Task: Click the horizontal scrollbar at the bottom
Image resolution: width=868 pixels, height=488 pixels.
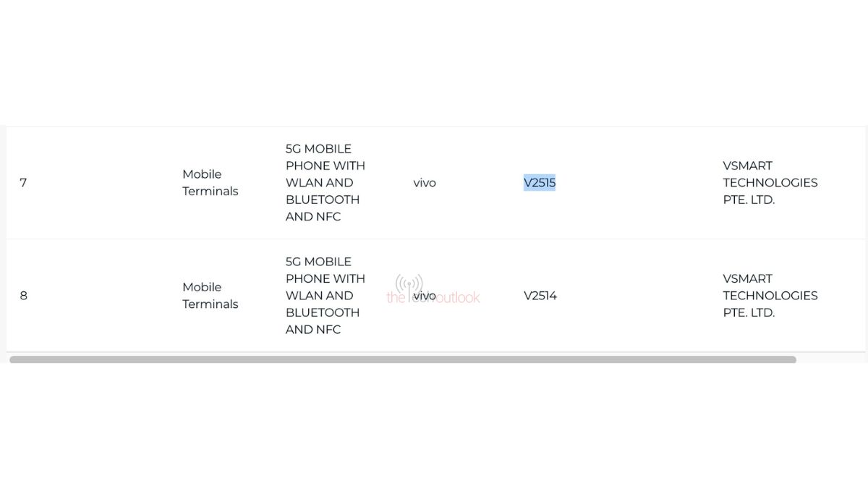Action: (x=401, y=359)
